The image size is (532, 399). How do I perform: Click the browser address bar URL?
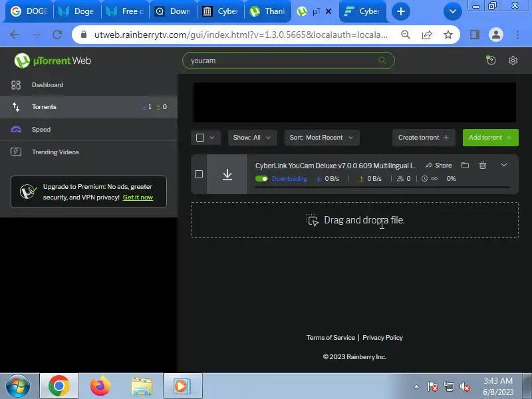[x=241, y=35]
